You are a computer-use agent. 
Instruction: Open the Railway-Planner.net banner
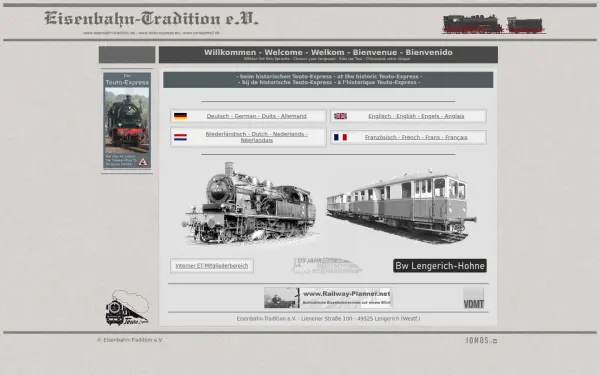(x=328, y=298)
